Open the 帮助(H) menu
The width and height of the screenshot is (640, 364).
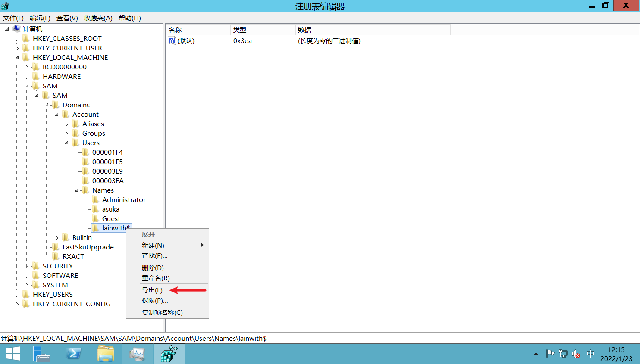pos(130,18)
